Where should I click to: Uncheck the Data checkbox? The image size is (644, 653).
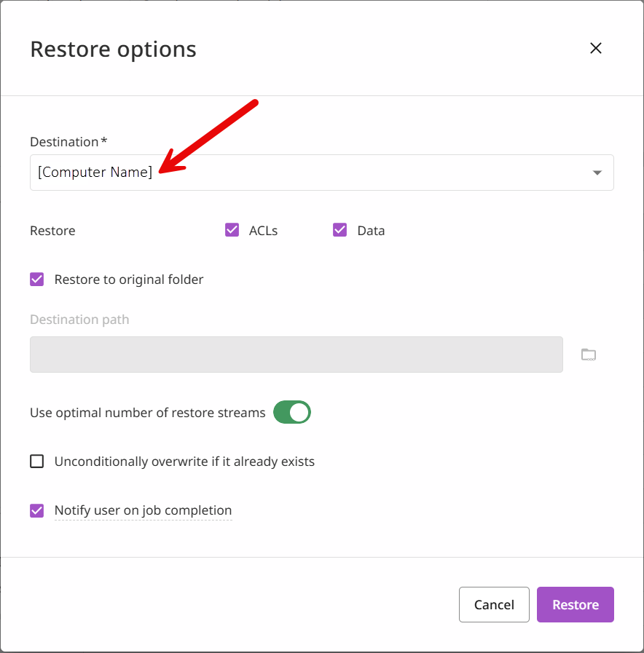point(339,231)
